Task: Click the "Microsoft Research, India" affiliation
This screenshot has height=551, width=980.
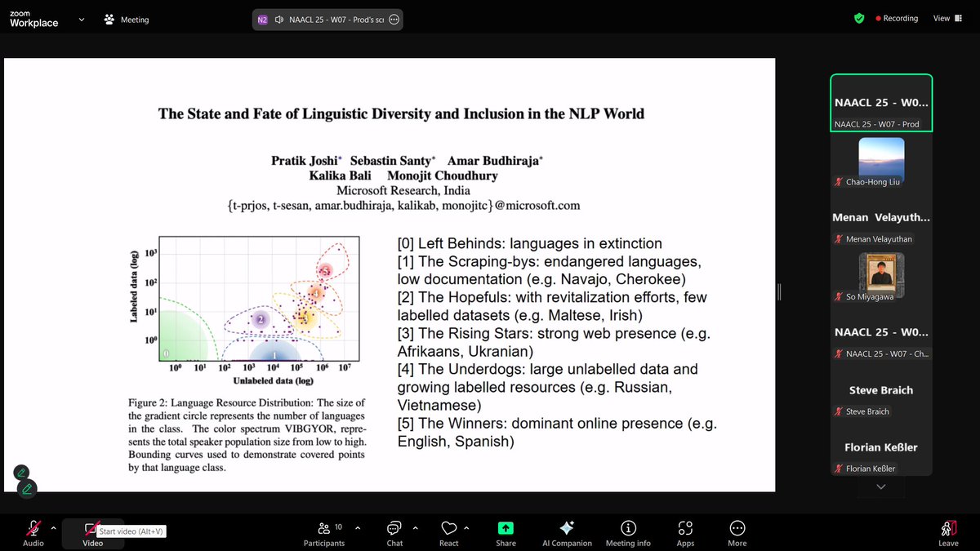Action: click(403, 190)
